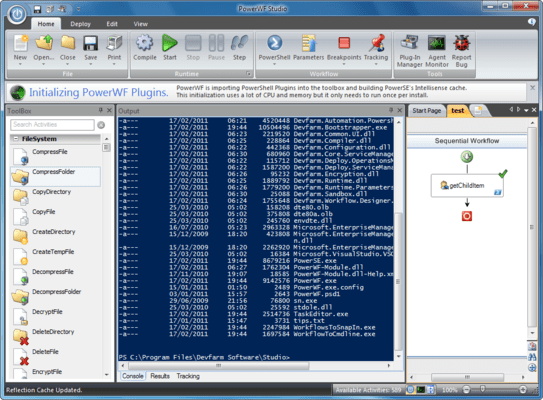Screen dimensions: 543x400
Task: Open the Plug-In Manager tool
Action: [x=409, y=43]
